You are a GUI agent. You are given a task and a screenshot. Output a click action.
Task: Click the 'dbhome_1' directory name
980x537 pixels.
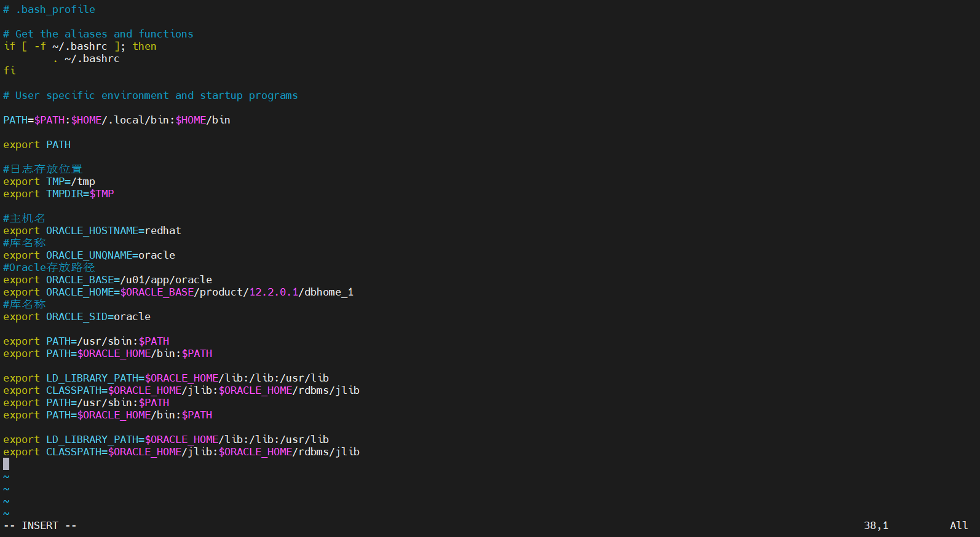pos(329,292)
